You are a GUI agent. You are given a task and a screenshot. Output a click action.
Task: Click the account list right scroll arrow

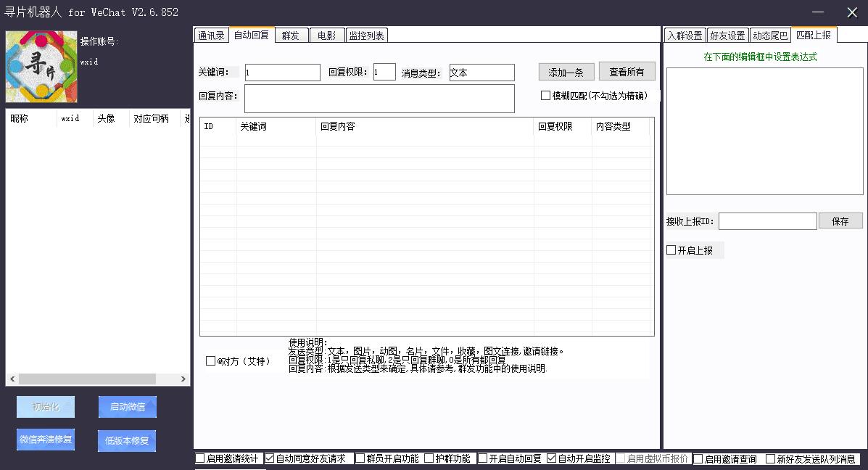click(183, 379)
